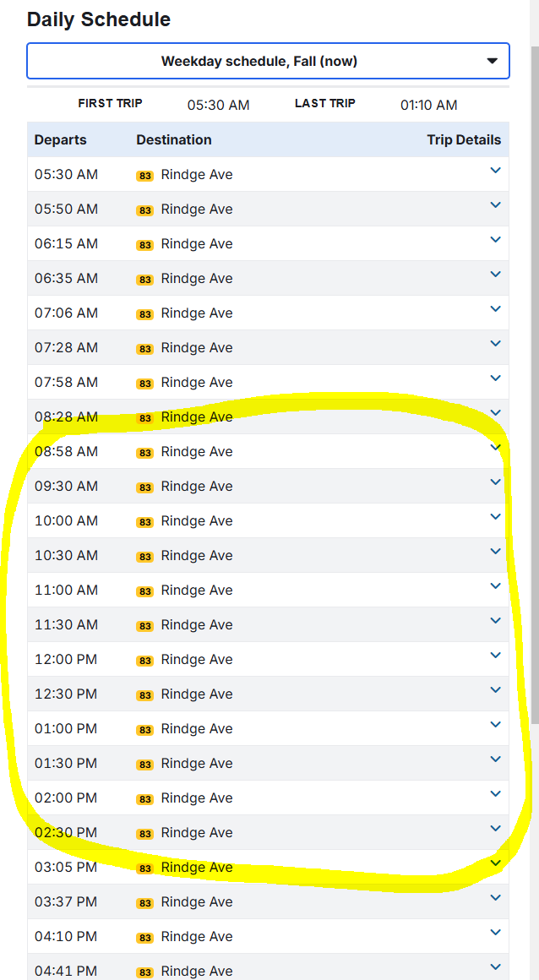The height and width of the screenshot is (980, 539).
Task: Click the Departs column header
Action: coord(61,140)
